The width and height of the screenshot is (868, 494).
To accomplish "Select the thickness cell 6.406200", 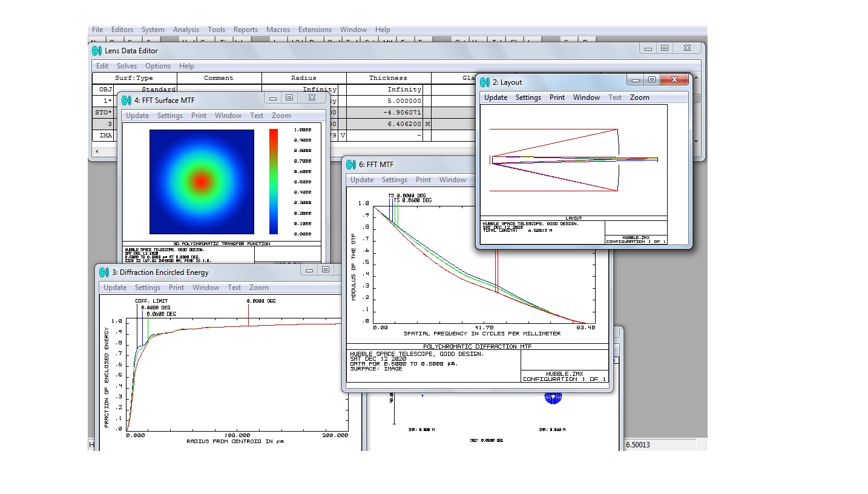I will 385,124.
